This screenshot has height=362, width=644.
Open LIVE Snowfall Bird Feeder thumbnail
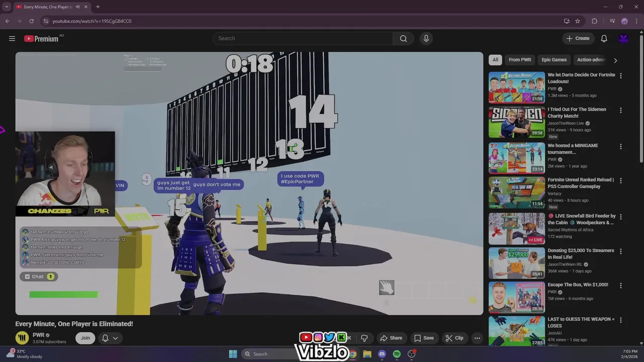[517, 228]
